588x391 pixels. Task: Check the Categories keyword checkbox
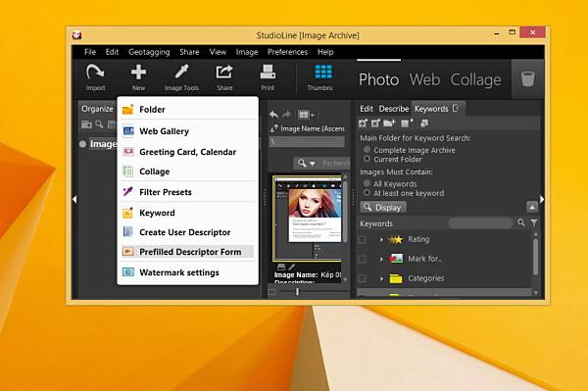coord(363,278)
